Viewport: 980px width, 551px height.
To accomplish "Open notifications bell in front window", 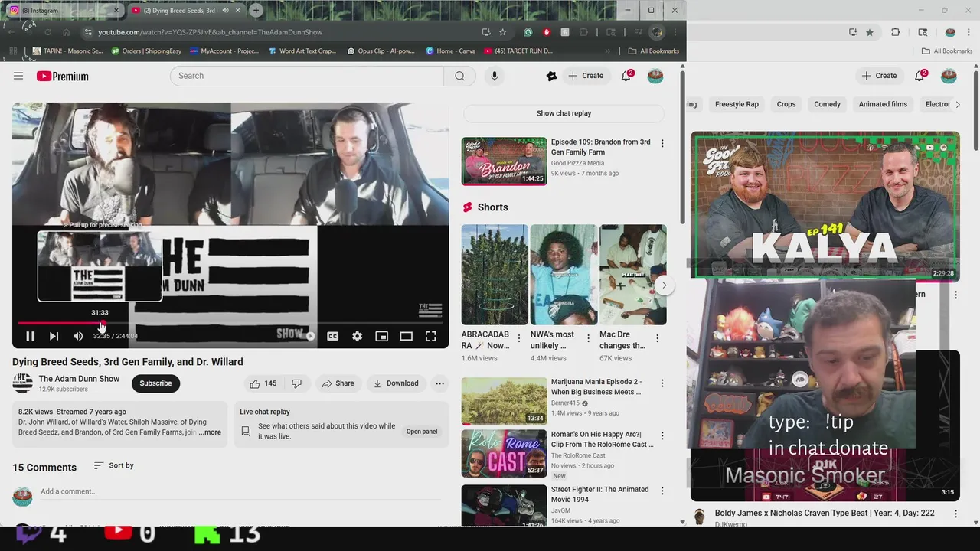I will [626, 76].
